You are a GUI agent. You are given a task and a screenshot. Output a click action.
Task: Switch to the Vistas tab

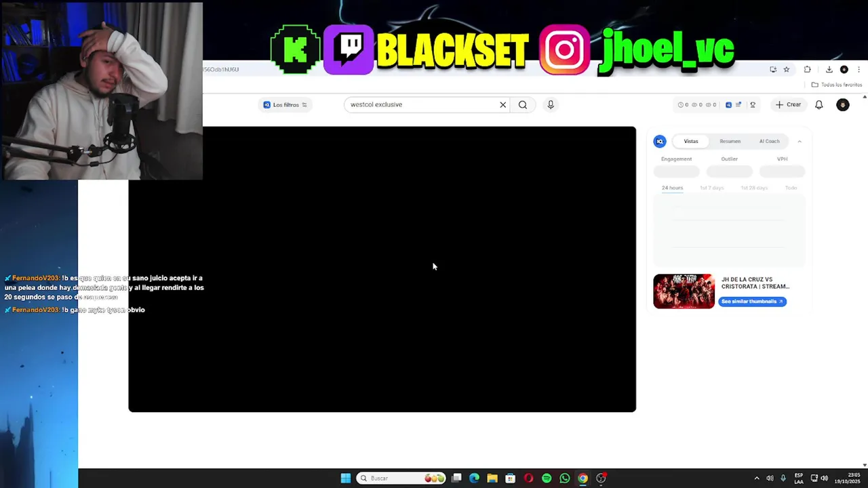click(x=691, y=141)
